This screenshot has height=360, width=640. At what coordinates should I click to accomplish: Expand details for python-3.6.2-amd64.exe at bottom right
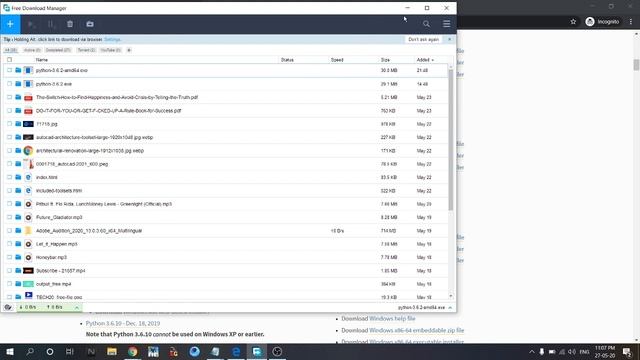(450, 307)
